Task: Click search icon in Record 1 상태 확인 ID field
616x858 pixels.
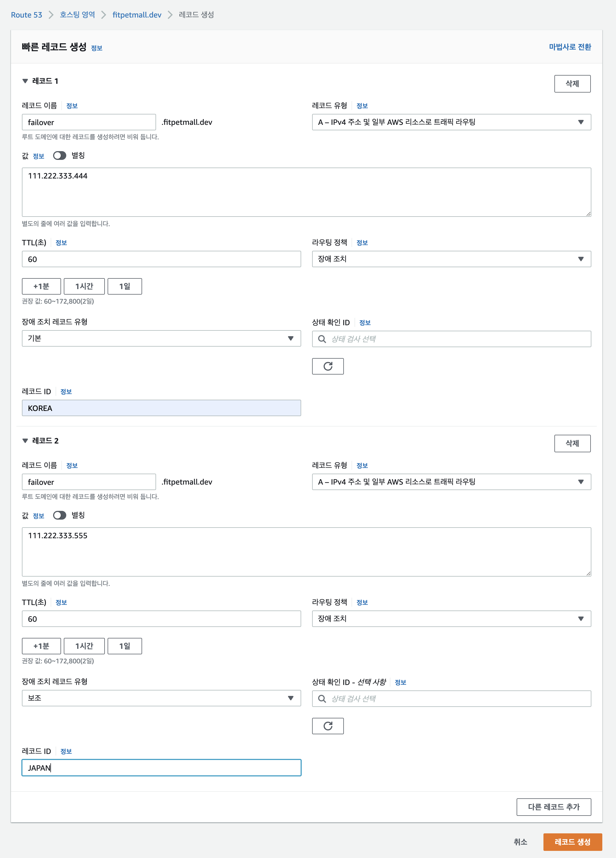Action: pyautogui.click(x=322, y=339)
